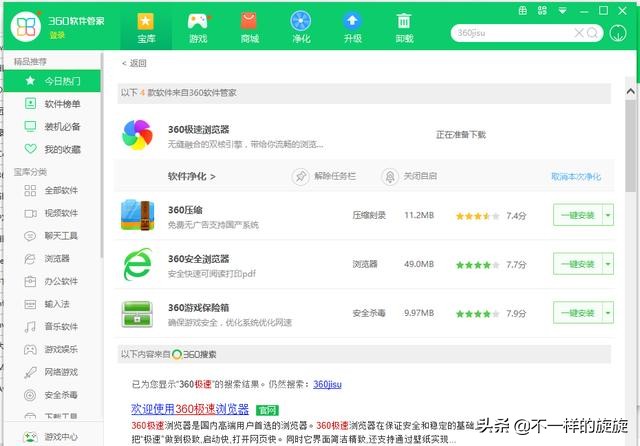
Task: Select the 网络游戏 category
Action: 52,372
